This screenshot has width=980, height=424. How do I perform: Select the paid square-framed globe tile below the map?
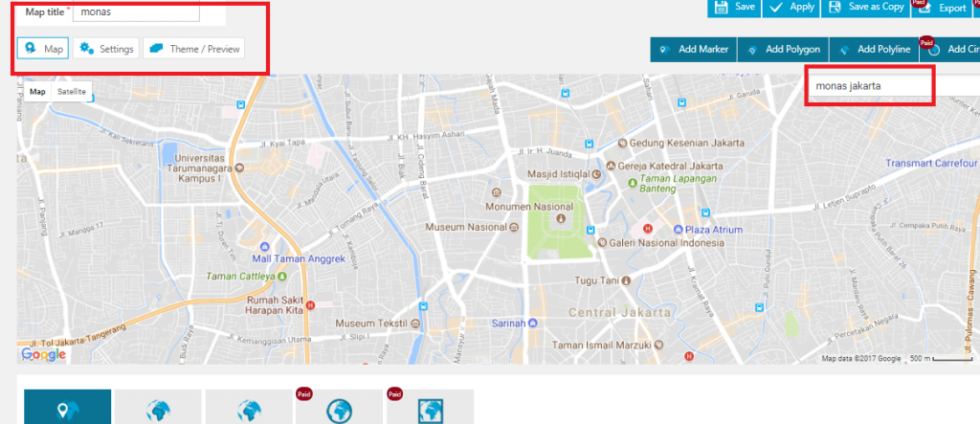429,407
